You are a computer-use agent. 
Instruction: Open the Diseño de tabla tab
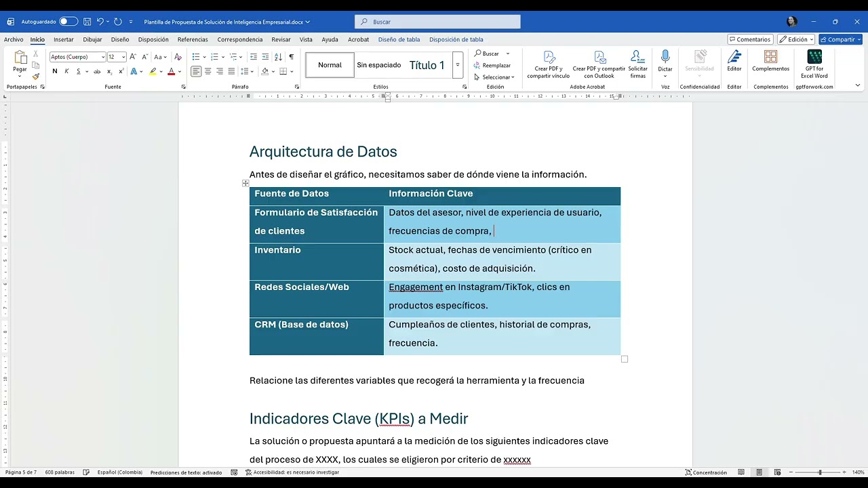[x=399, y=39]
